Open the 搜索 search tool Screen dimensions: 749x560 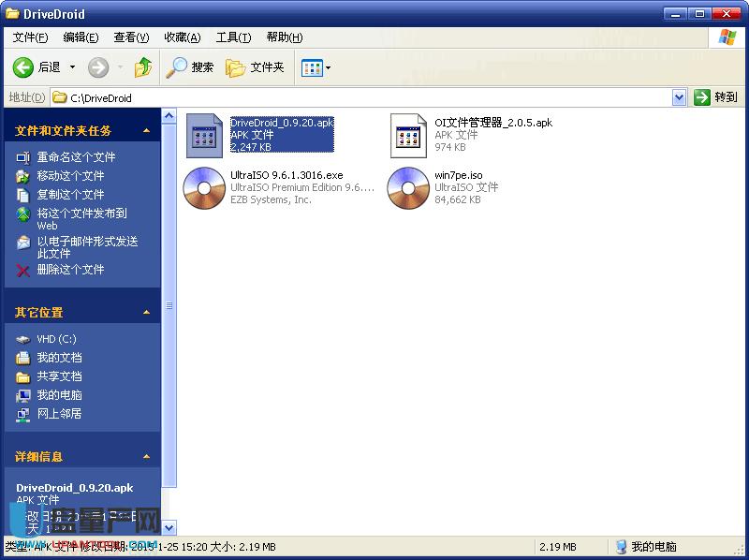tap(190, 67)
